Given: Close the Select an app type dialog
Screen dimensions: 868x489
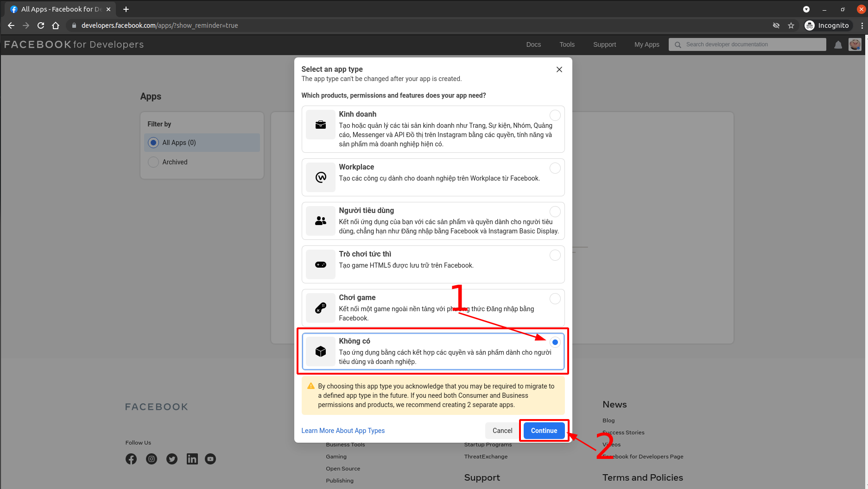Looking at the screenshot, I should pos(559,69).
